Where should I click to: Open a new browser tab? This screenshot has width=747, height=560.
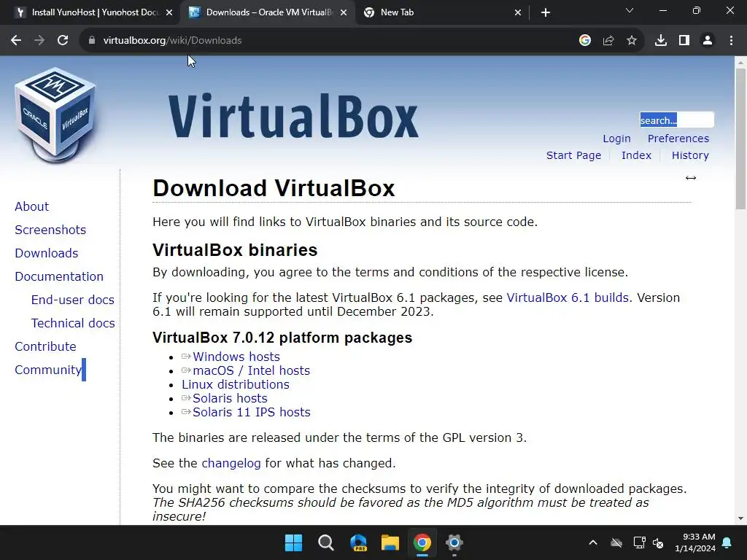(x=546, y=12)
